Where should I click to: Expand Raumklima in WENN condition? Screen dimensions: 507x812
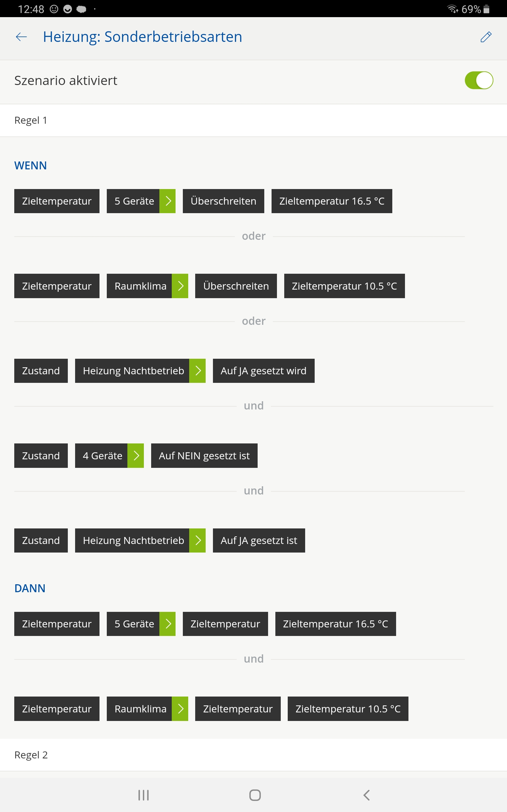tap(180, 286)
